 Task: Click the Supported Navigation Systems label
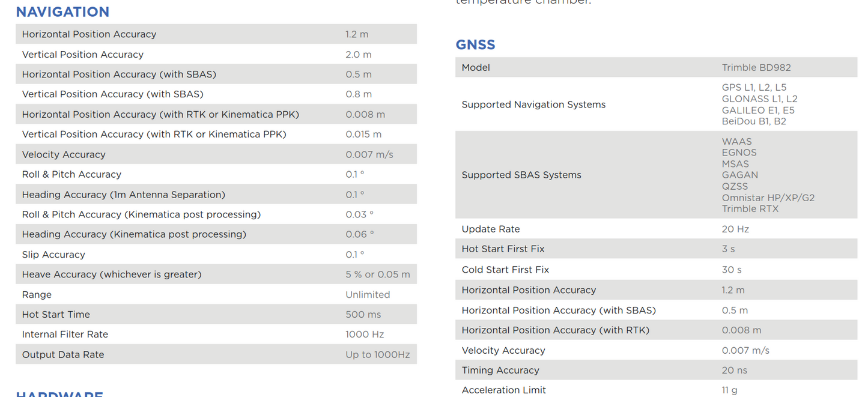point(533,104)
